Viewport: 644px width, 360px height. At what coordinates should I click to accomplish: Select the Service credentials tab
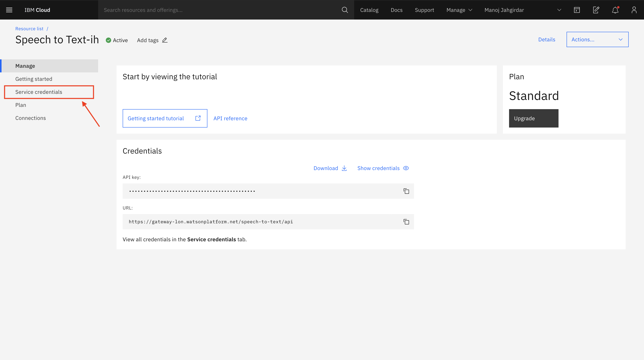39,92
